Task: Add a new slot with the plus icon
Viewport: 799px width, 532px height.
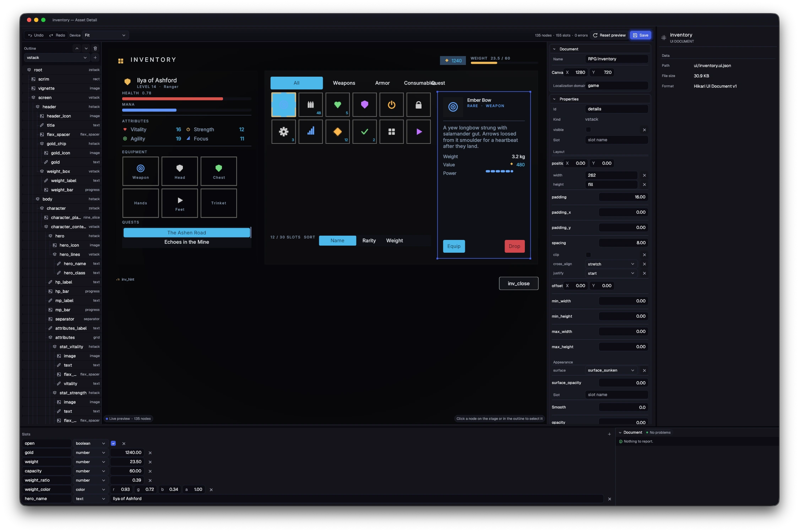Action: [x=609, y=434]
